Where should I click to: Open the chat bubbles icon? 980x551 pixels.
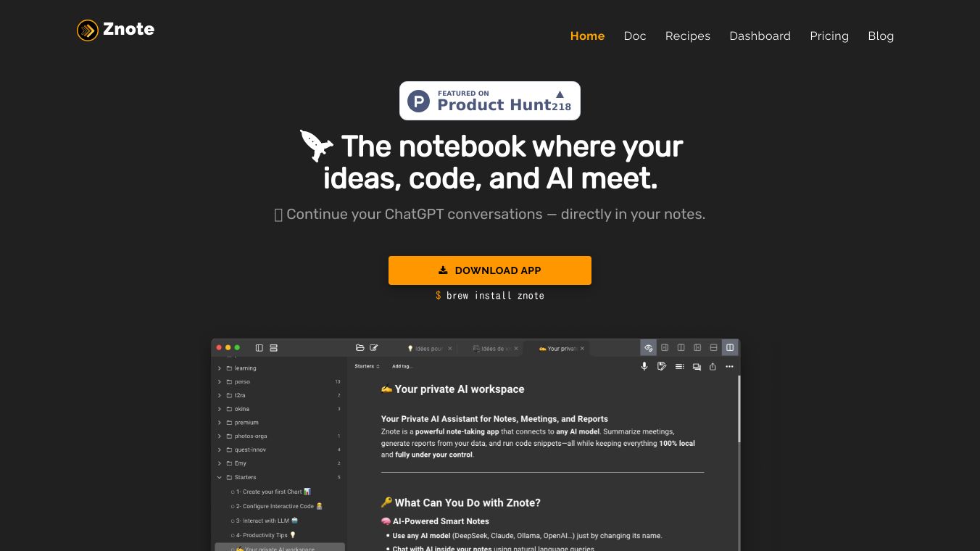point(697,367)
